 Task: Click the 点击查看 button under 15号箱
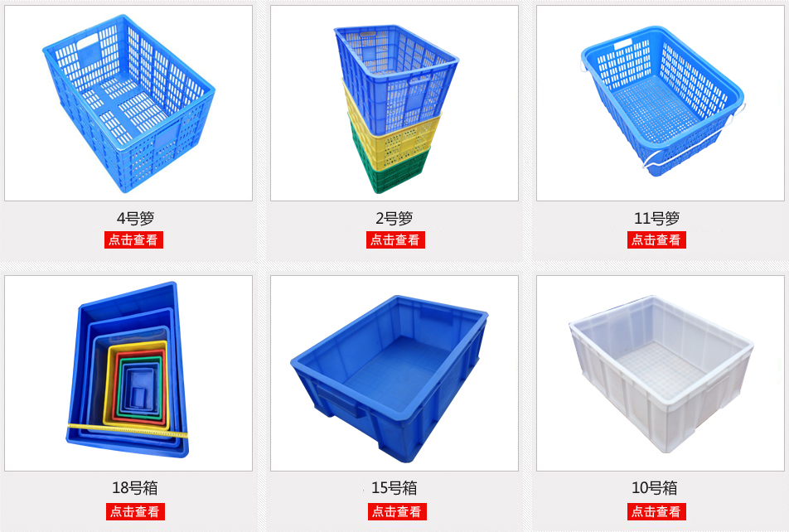pos(397,512)
